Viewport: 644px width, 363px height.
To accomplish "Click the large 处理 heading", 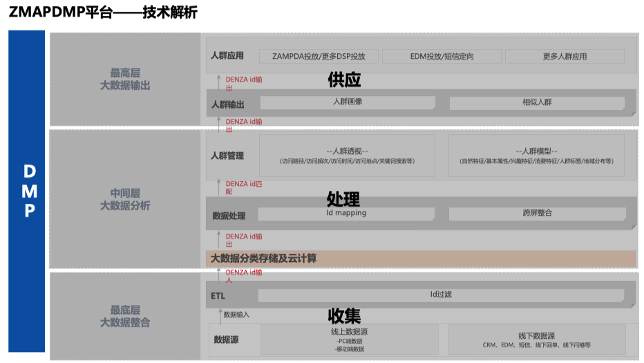I will pyautogui.click(x=343, y=199).
